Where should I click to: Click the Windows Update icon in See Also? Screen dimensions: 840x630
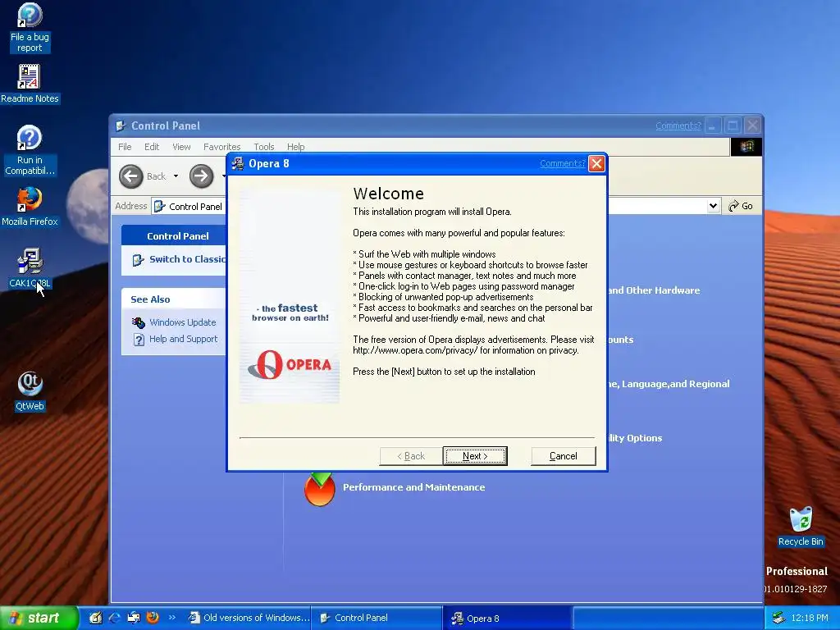point(138,322)
